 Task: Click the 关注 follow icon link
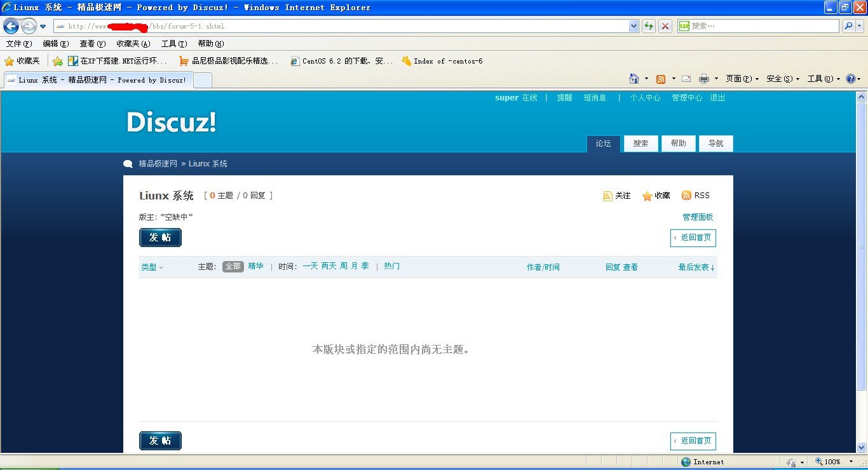click(x=616, y=196)
